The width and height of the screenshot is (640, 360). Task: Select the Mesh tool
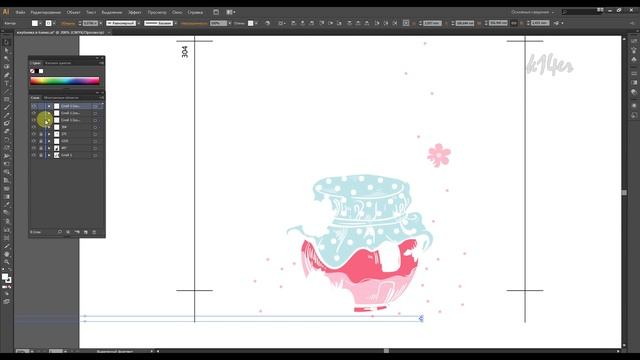(x=6, y=189)
